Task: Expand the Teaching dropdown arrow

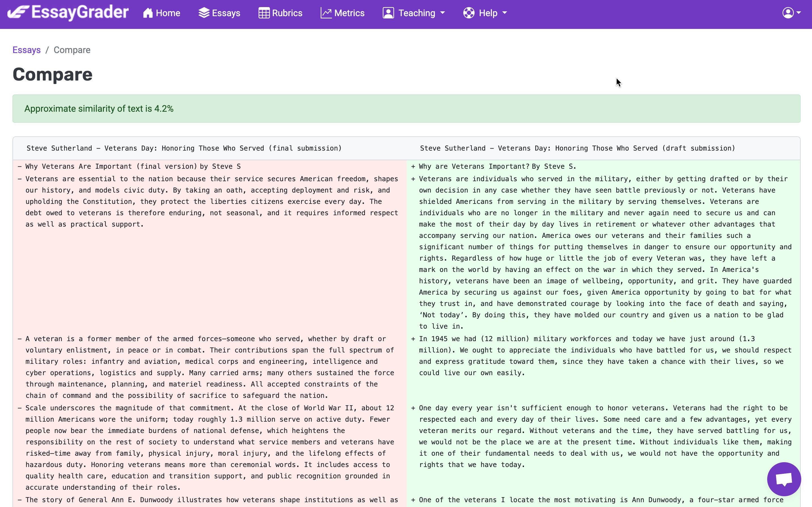Action: pos(443,13)
